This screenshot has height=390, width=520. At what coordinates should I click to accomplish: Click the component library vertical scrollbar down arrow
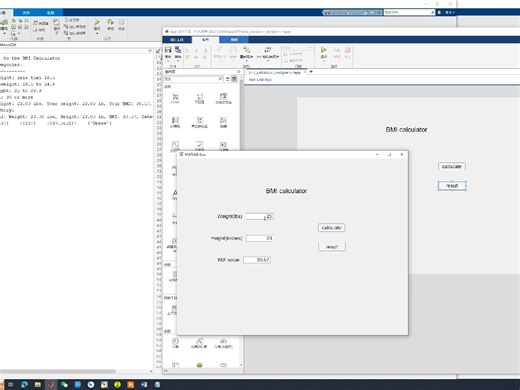click(x=241, y=365)
